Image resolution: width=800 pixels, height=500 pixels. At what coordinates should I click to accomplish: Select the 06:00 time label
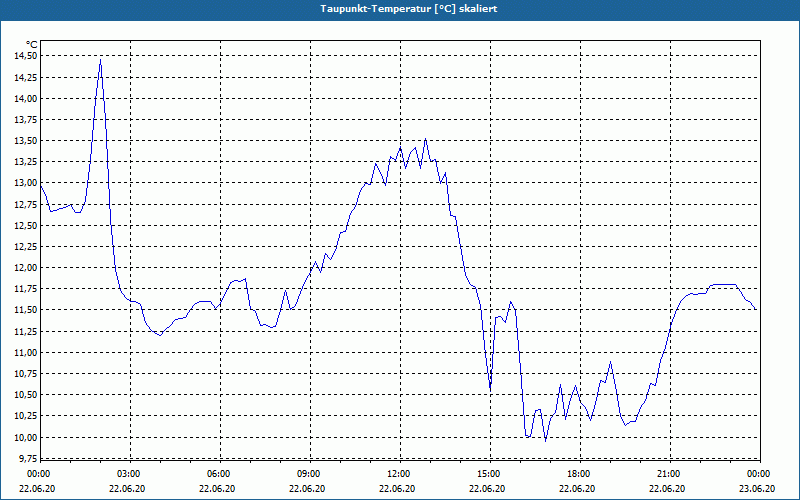(x=217, y=474)
